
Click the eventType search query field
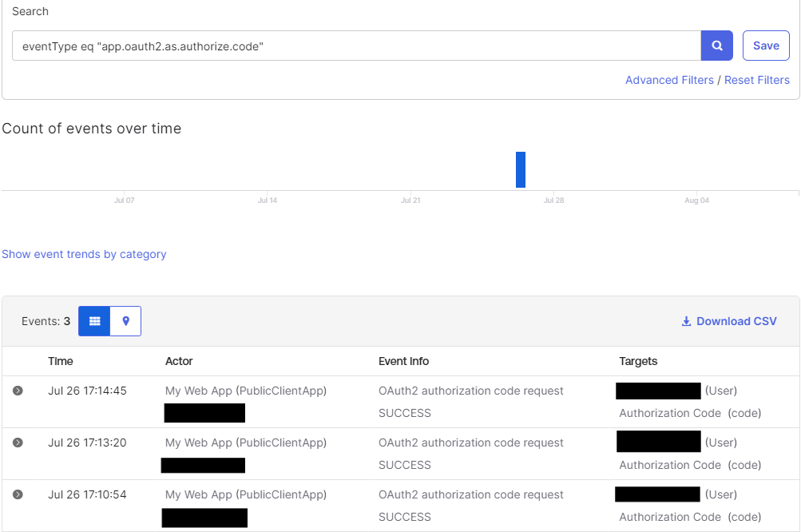356,46
